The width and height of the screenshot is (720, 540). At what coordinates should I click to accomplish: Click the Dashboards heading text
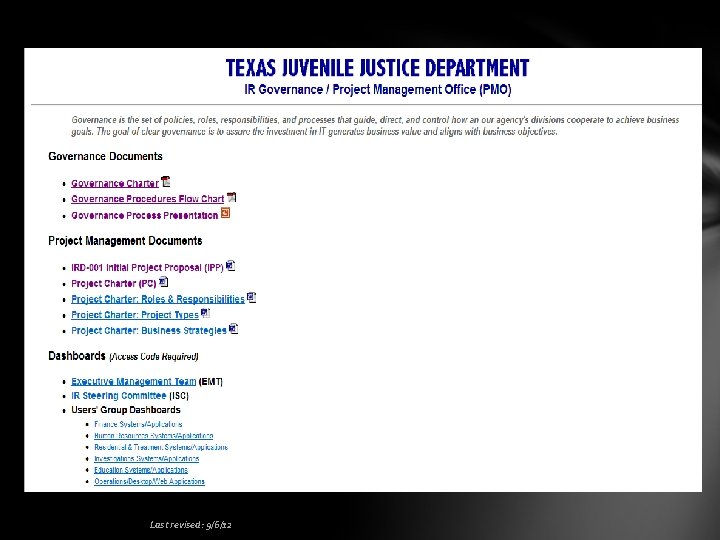click(77, 356)
